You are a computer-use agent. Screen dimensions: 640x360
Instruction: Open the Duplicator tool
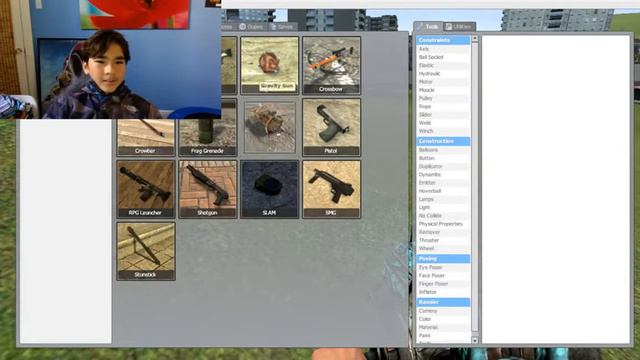pyautogui.click(x=443, y=166)
